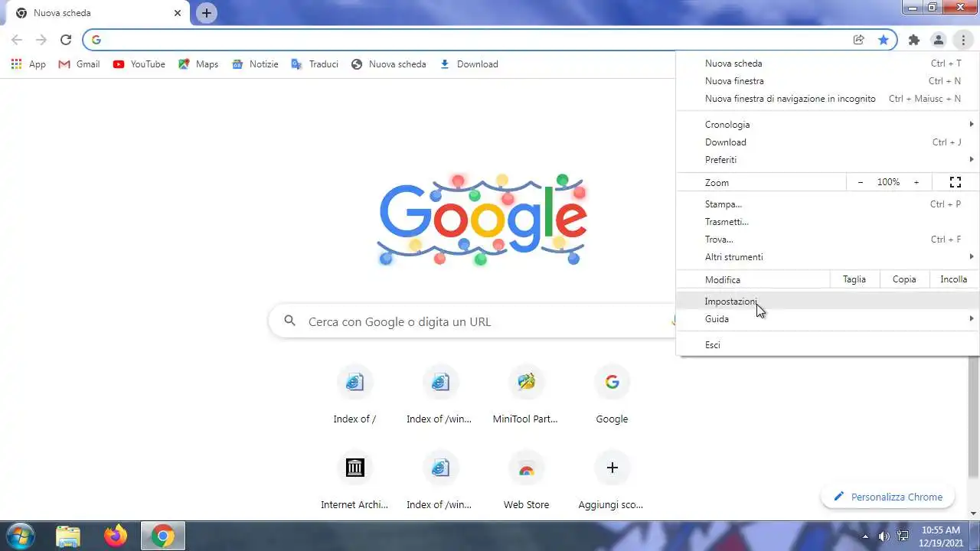980x551 pixels.
Task: Open the MiniTool Part... shortcut tile
Action: tap(525, 394)
